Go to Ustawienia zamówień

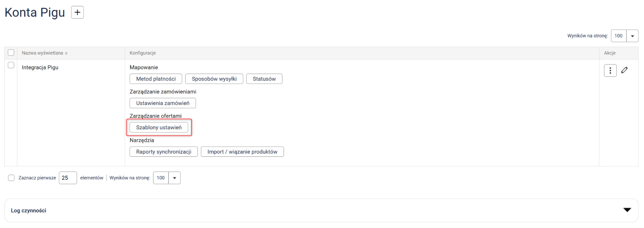point(163,103)
